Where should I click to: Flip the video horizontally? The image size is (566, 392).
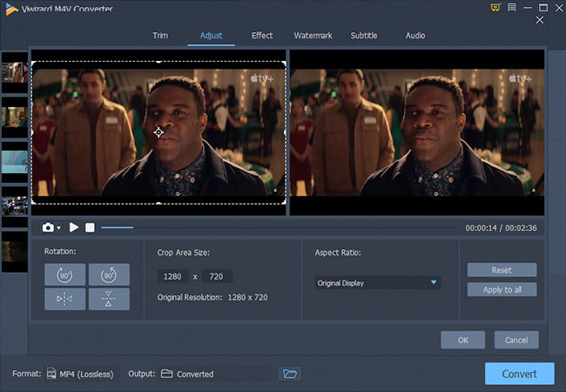click(x=65, y=299)
